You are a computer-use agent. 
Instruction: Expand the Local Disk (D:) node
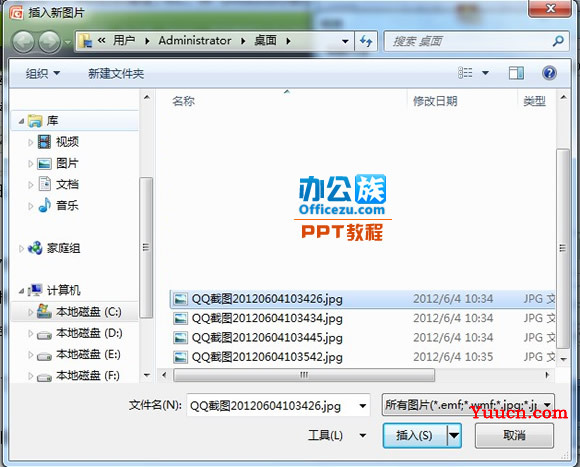coord(31,334)
